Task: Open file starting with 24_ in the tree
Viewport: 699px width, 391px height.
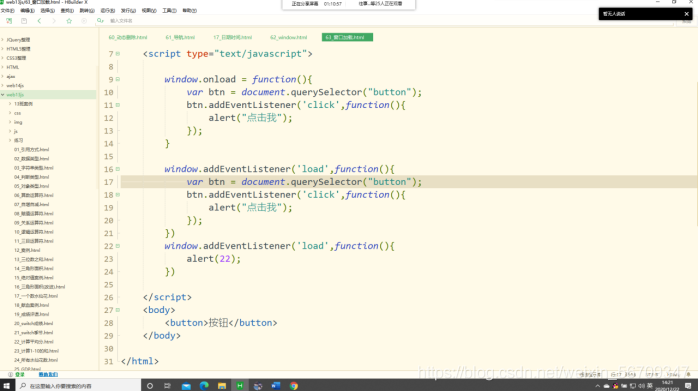Action: pos(36,360)
